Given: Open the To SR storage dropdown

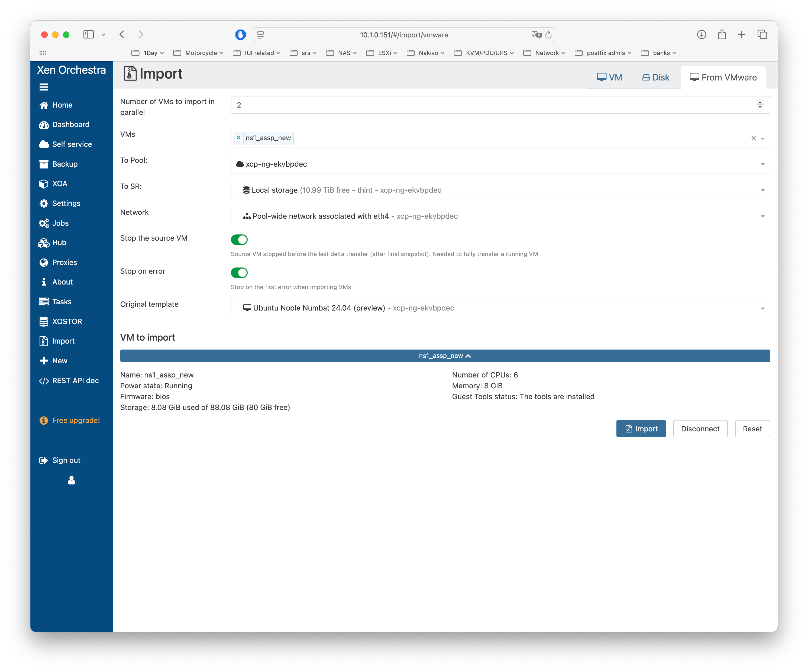Looking at the screenshot, I should pos(762,190).
